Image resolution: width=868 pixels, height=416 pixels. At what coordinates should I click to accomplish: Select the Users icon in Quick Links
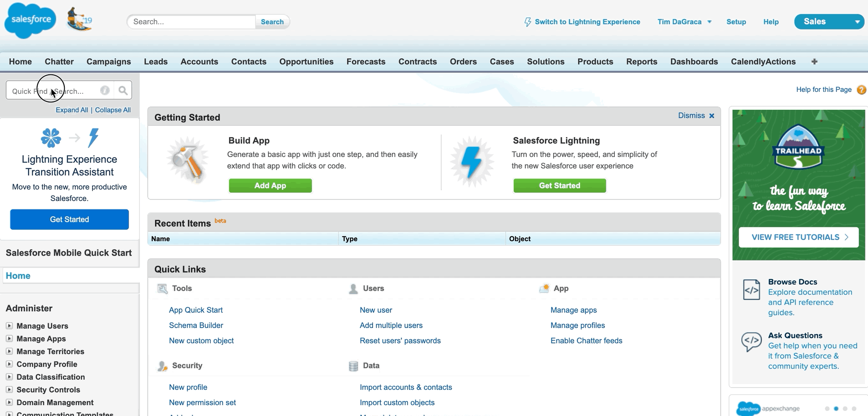pos(353,289)
